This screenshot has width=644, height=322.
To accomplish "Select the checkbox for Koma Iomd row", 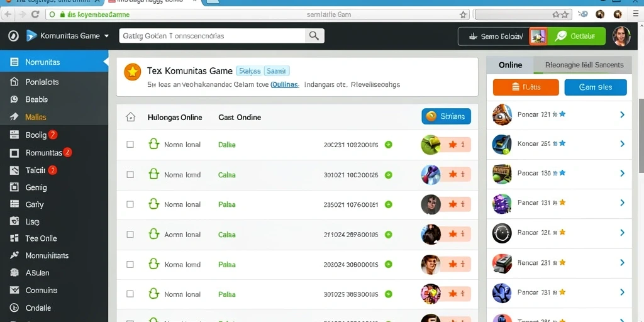I will (130, 265).
